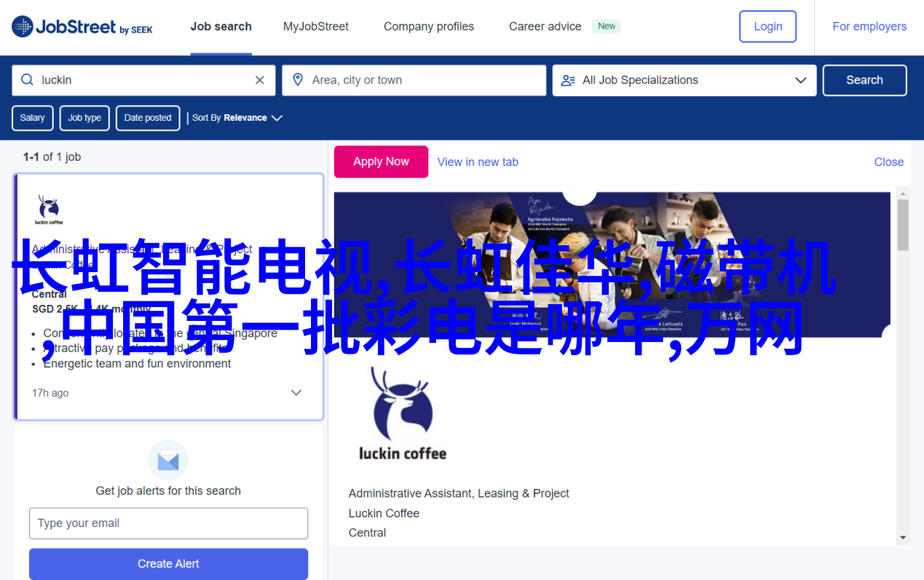Grab the details pane scrollbar thumb
The width and height of the screenshot is (924, 580).
pos(903,226)
